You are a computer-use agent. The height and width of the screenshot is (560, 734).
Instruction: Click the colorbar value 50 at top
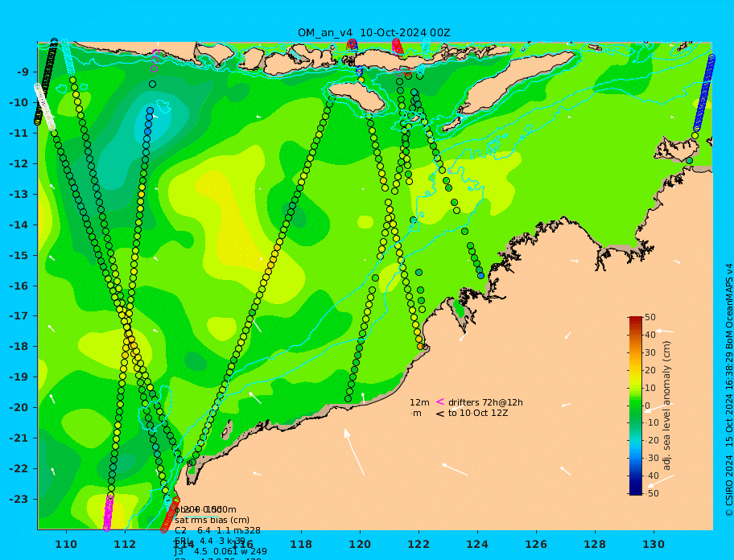(x=650, y=317)
